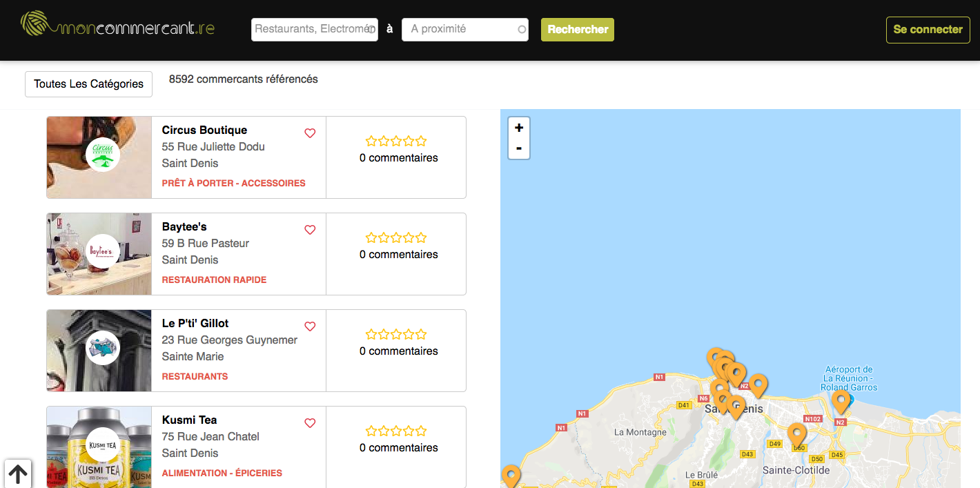The image size is (980, 488).
Task: Click La Montagne label on the map
Action: pos(640,433)
